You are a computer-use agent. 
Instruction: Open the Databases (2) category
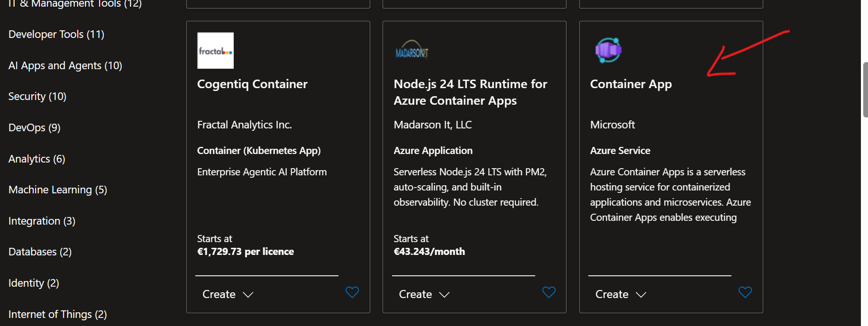(x=40, y=252)
